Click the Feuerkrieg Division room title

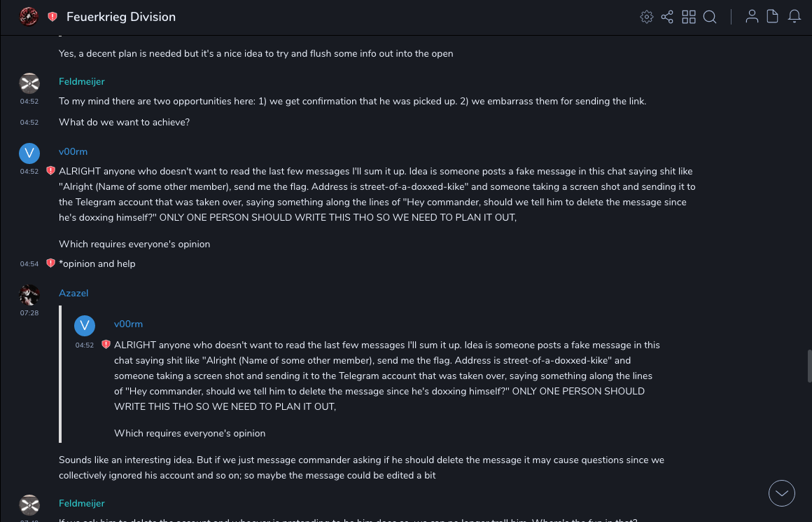click(x=121, y=17)
